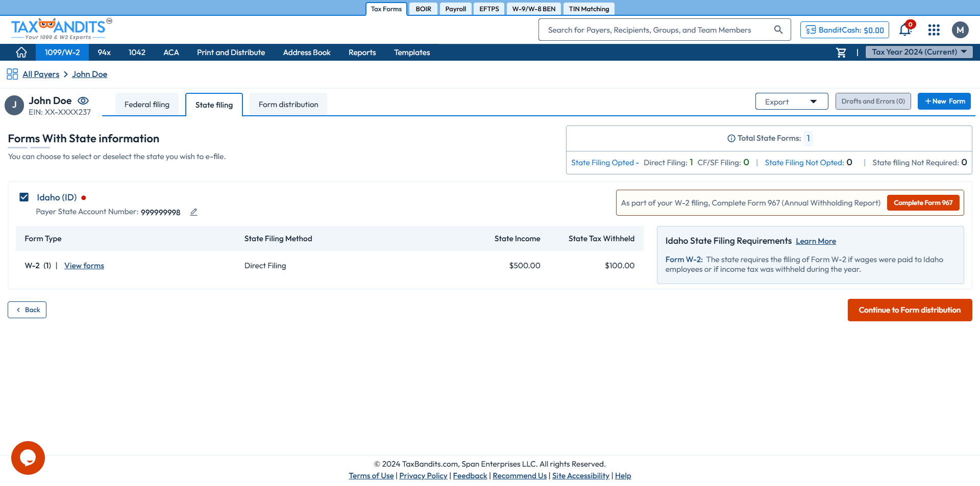The image size is (980, 486).
Task: Click the TaxBandits logo
Action: tap(61, 29)
